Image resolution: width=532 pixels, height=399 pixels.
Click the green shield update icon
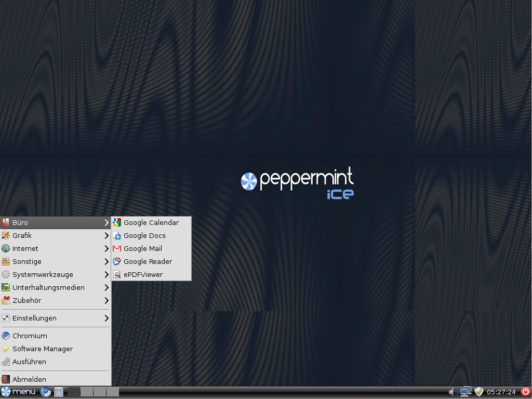(x=479, y=392)
